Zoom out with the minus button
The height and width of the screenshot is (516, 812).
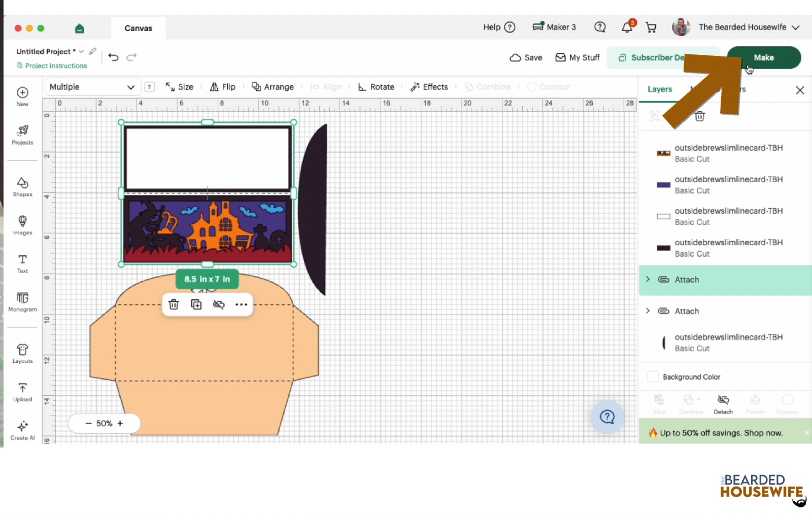click(88, 423)
